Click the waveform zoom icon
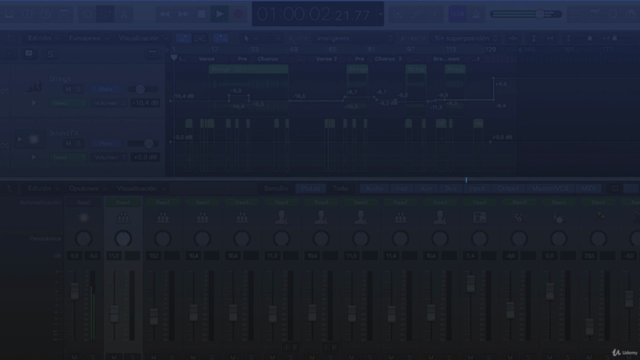Screen dimensions: 640x360 pyautogui.click(x=513, y=38)
